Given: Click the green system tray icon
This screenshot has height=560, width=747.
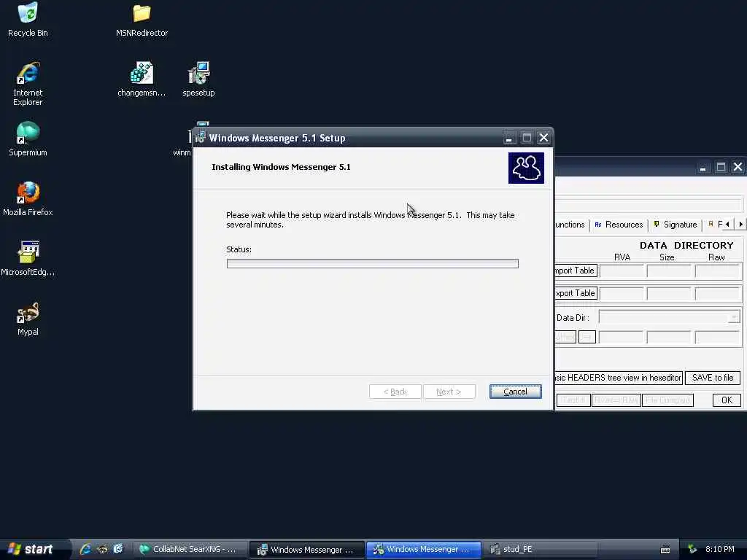Looking at the screenshot, I should tap(692, 549).
